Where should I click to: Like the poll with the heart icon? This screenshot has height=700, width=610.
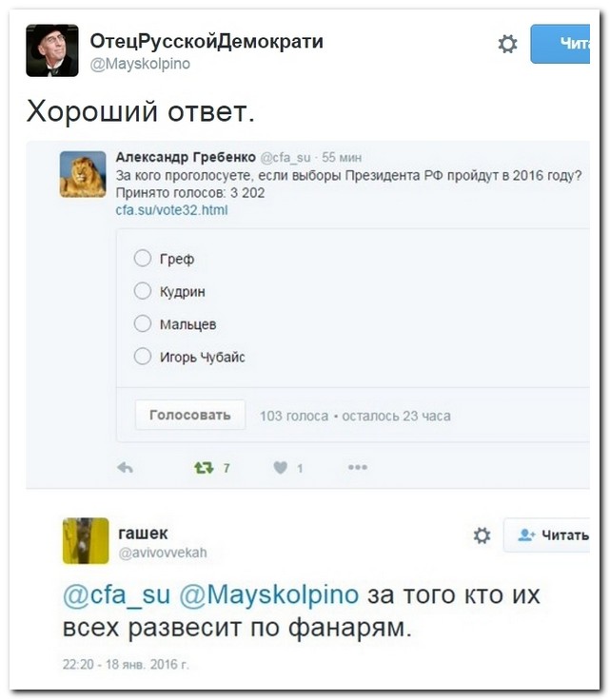coord(281,468)
